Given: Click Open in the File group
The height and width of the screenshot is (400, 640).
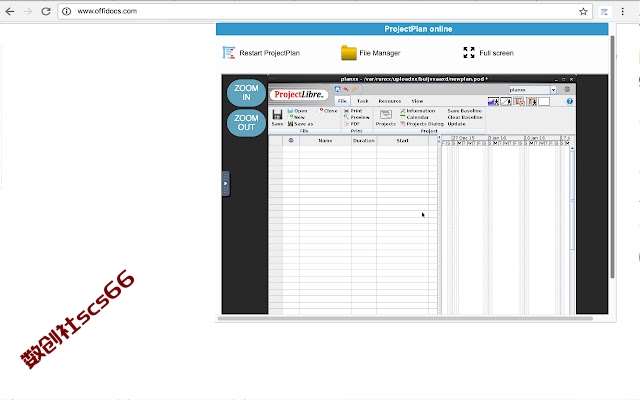Looking at the screenshot, I should (x=298, y=111).
